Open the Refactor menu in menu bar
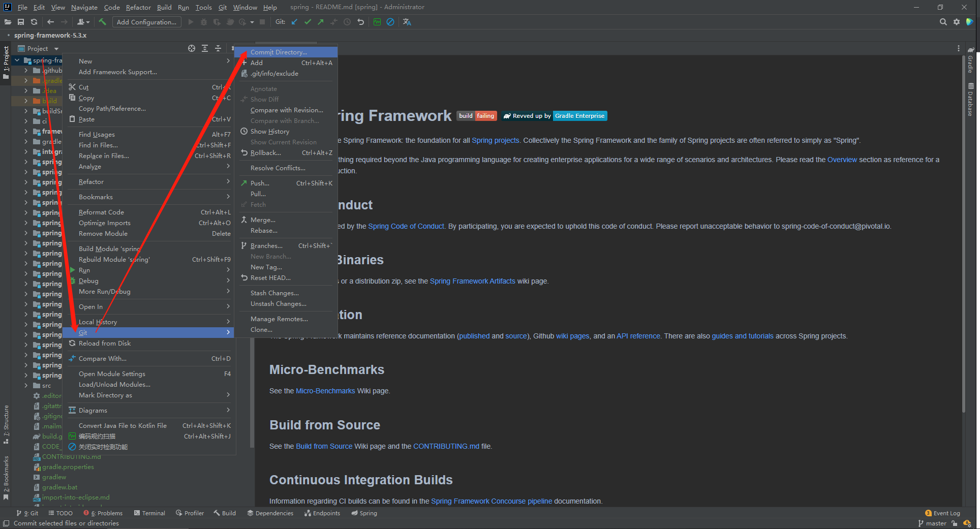This screenshot has width=980, height=529. coord(138,7)
